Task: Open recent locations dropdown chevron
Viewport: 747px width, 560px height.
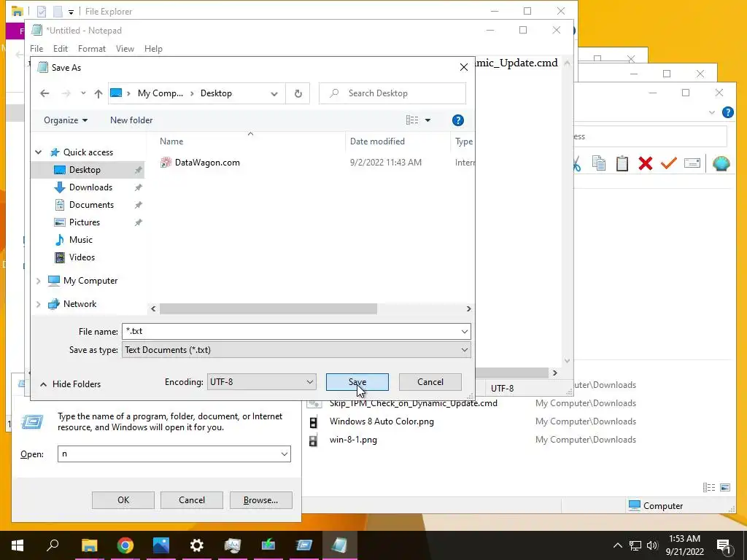Action: tap(83, 93)
